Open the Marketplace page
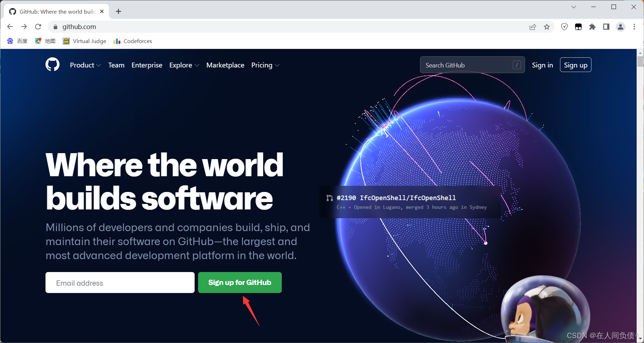Screen dimensions: 644x343 pos(225,65)
